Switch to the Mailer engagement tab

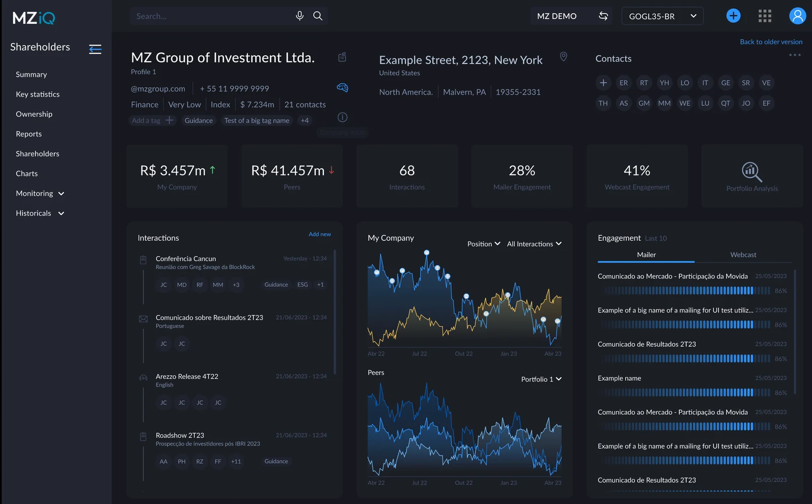[x=646, y=255]
